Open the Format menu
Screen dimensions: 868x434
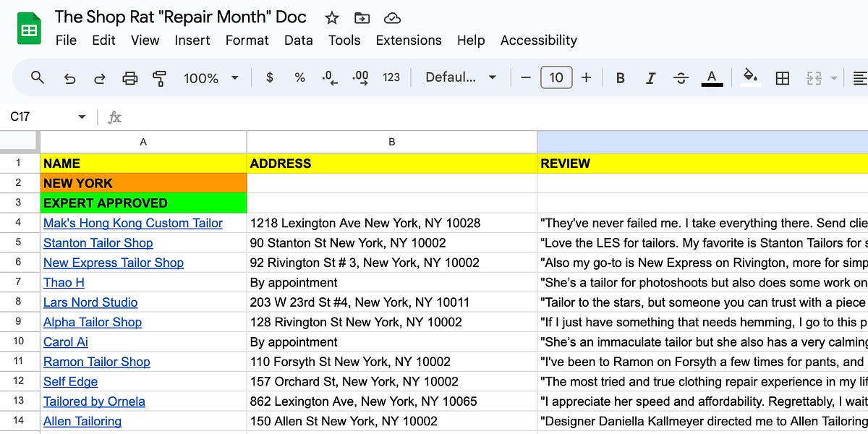(x=247, y=40)
